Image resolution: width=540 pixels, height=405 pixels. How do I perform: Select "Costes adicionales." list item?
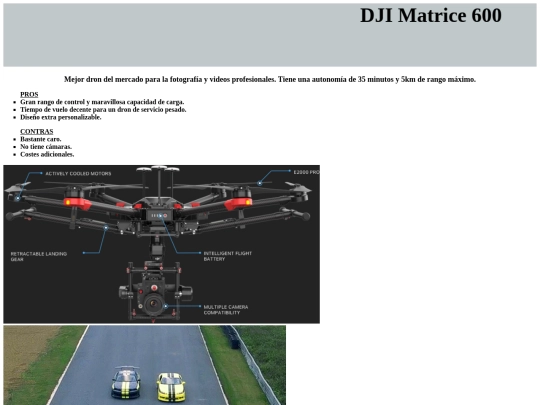(x=47, y=154)
